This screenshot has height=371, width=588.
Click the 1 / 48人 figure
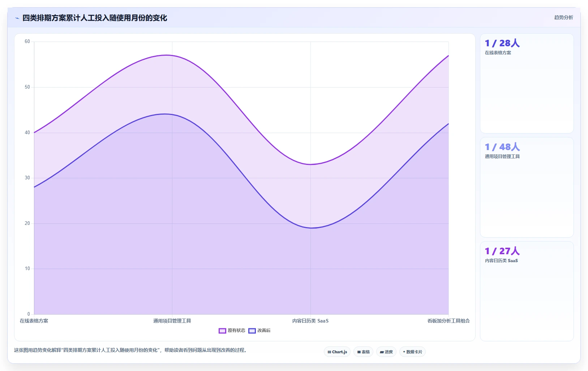point(502,147)
